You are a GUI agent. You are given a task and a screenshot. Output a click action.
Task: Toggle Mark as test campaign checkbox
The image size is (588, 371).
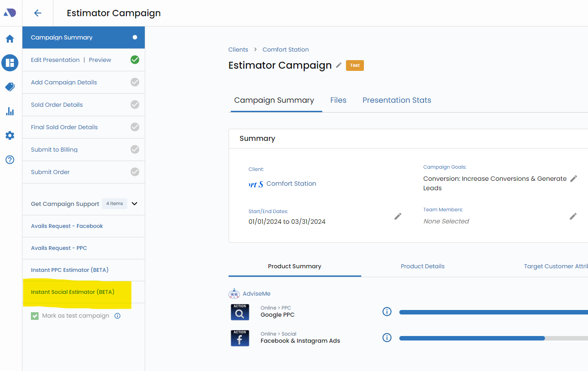click(35, 316)
